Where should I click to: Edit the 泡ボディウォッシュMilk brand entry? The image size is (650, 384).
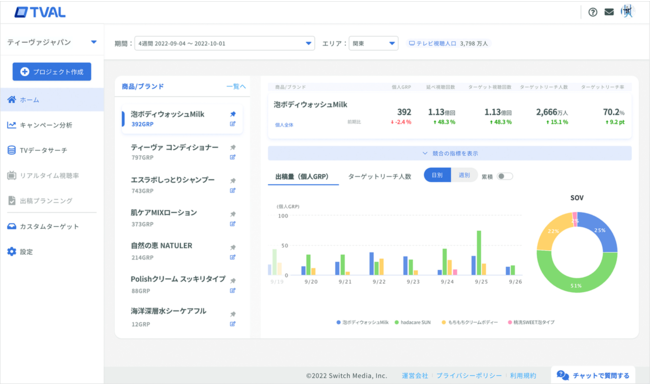pos(233,124)
